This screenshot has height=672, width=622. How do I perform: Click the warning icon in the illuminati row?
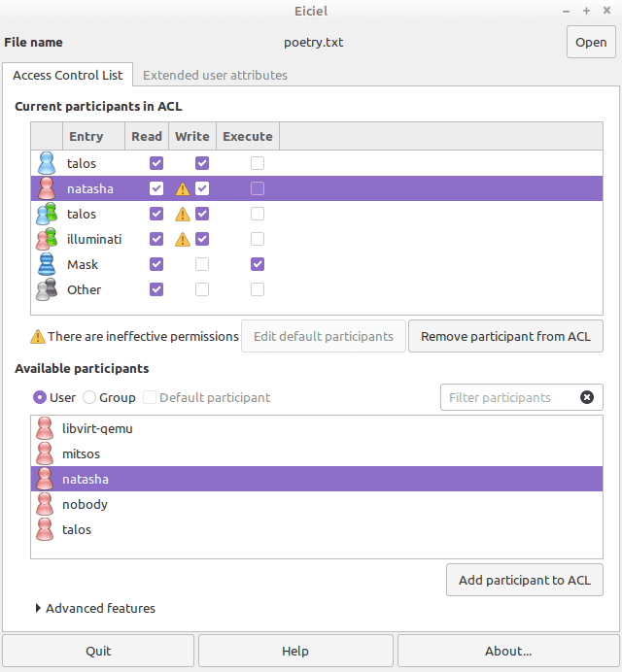pos(182,239)
